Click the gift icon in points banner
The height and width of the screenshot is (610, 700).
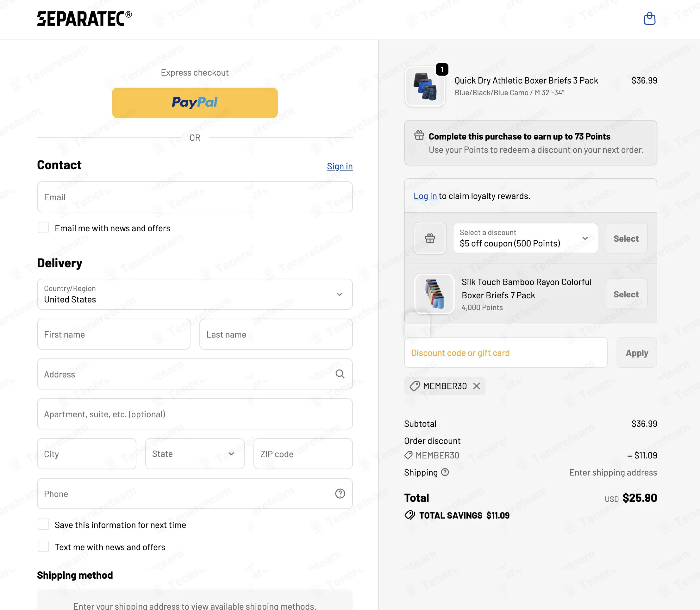click(419, 135)
